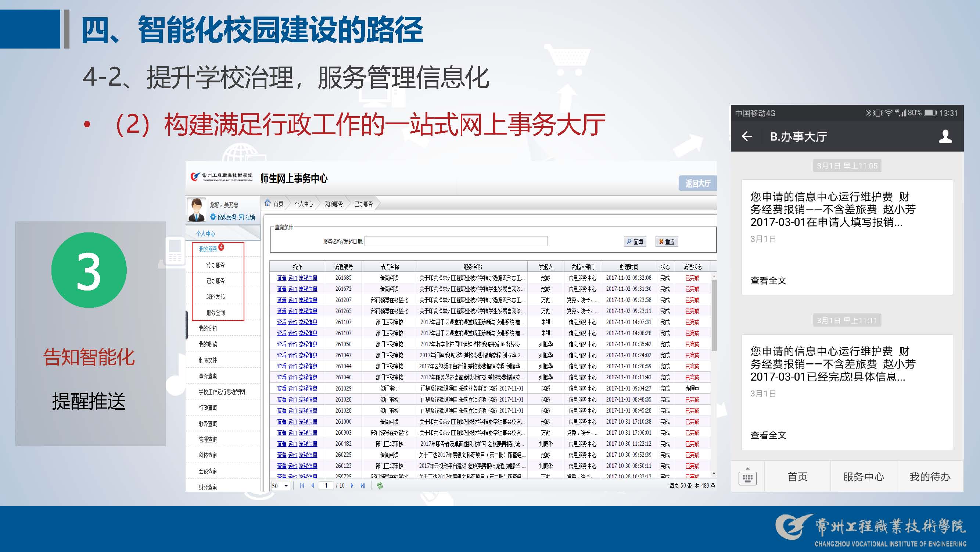Image resolution: width=980 pixels, height=552 pixels.
Task: Go to the next page arrow
Action: (352, 485)
